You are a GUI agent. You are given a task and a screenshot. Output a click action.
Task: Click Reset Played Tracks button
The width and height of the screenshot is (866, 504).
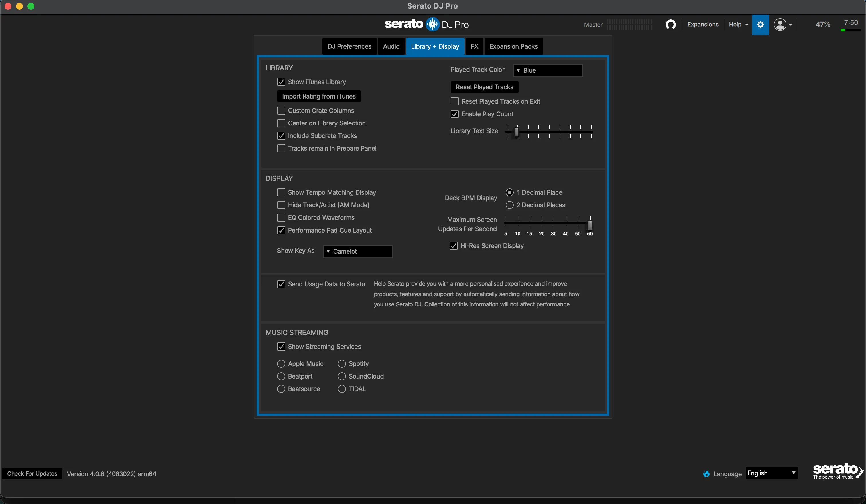coord(484,87)
